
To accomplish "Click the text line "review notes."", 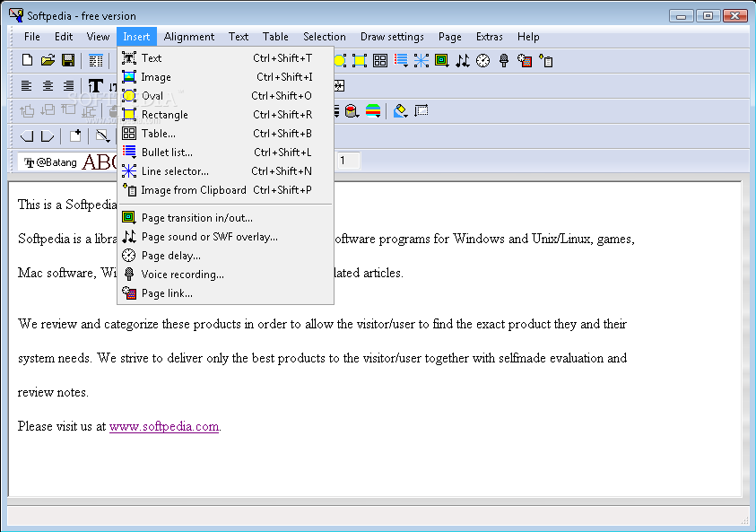I will [x=53, y=392].
